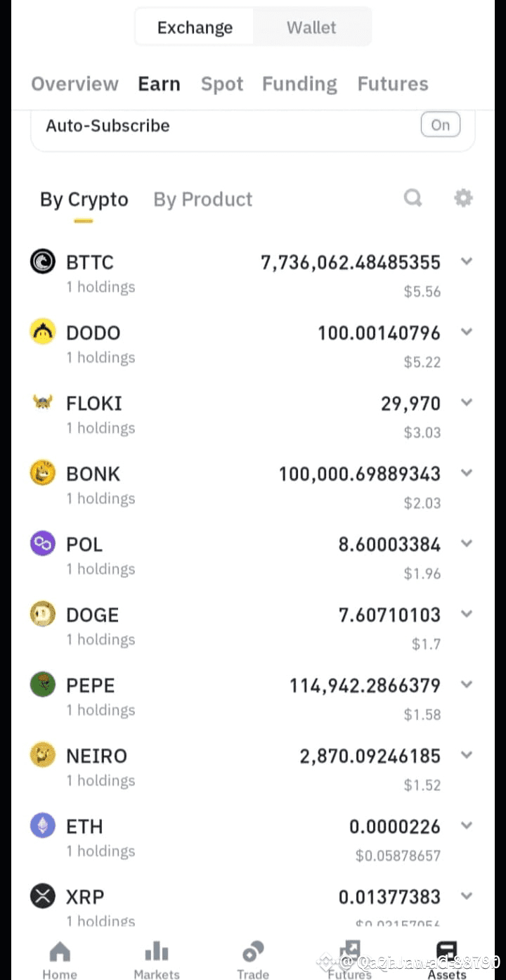
Task: Open the Funding tab
Action: tap(299, 84)
